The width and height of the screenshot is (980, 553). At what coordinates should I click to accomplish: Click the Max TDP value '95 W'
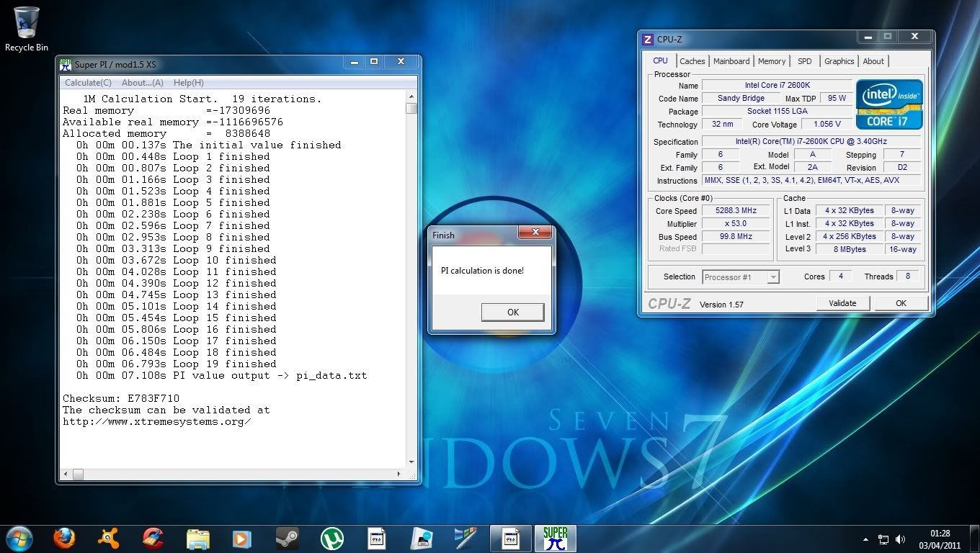tap(837, 98)
